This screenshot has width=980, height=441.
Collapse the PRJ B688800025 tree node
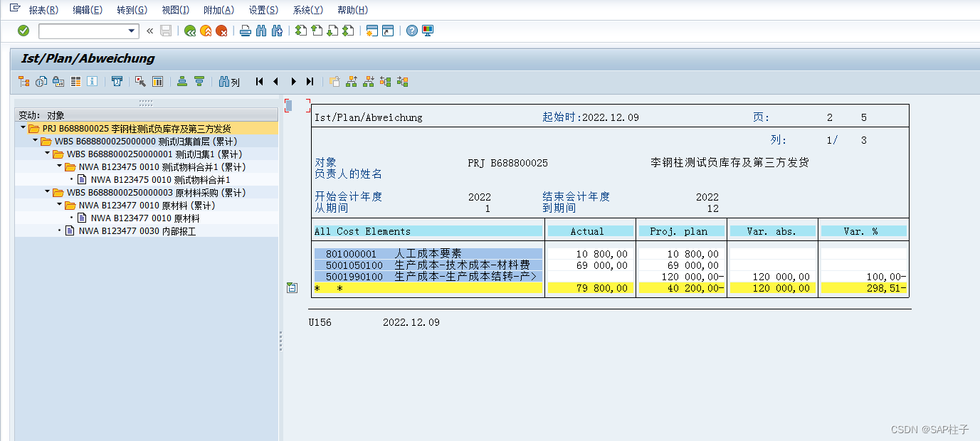tap(23, 129)
